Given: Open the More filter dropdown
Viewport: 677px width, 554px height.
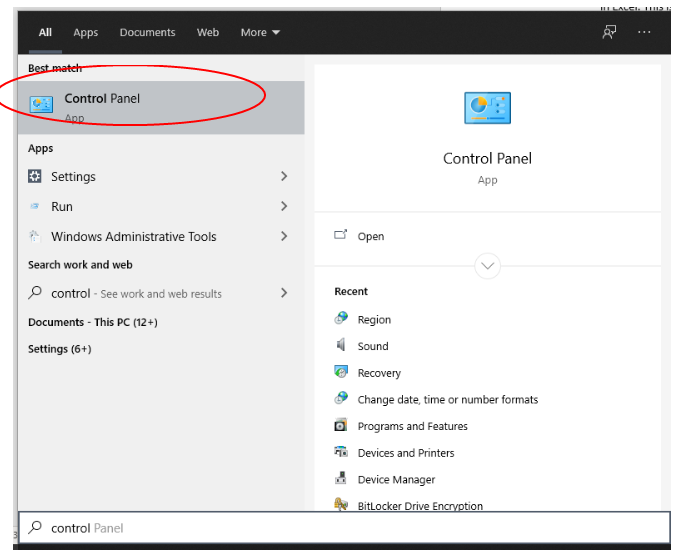Looking at the screenshot, I should [x=260, y=32].
